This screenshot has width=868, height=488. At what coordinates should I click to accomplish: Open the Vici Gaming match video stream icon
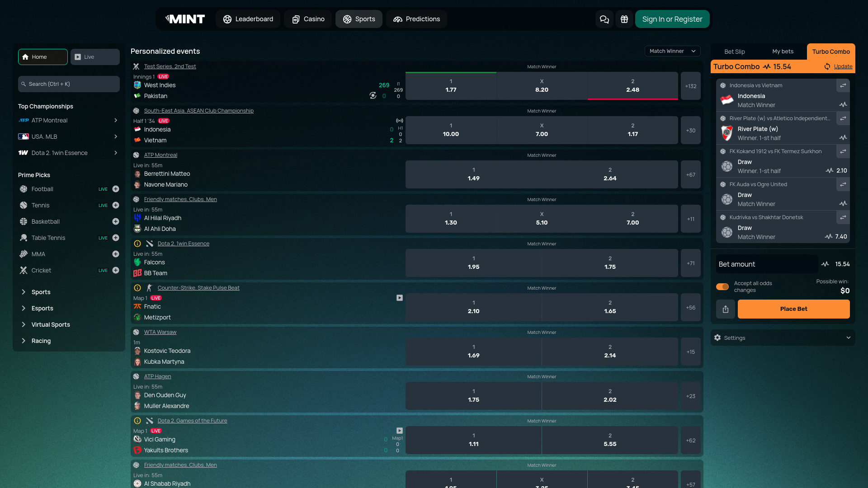pyautogui.click(x=400, y=431)
